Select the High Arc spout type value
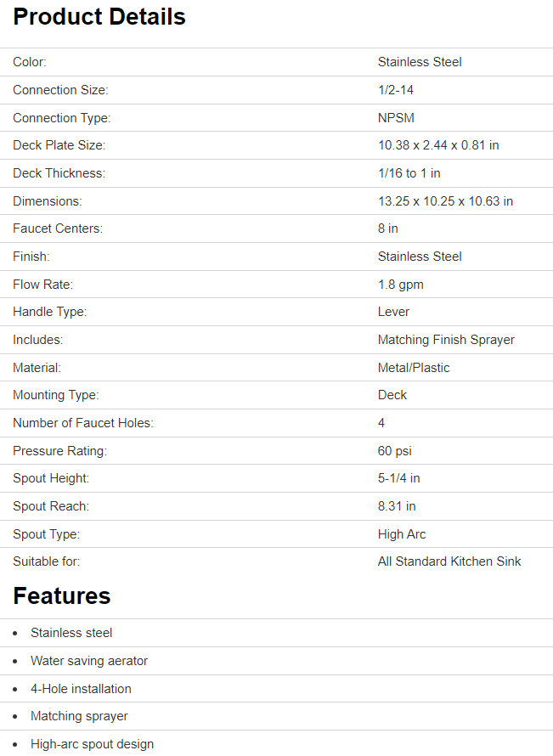Viewport: 553px width, 756px height. (x=402, y=534)
